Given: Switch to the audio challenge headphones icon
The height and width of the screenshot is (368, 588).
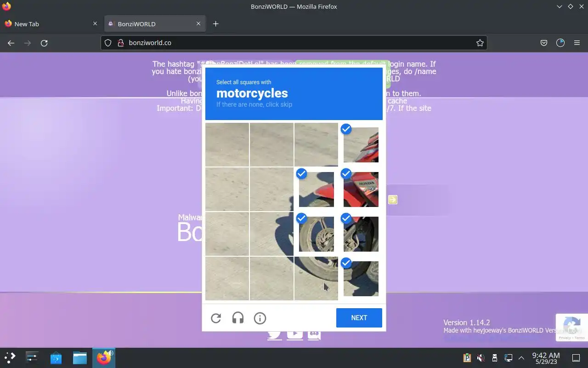Looking at the screenshot, I should click(238, 318).
